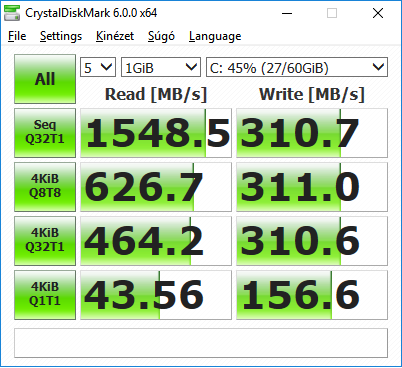402x368 pixels.
Task: Close the CrystalDiskMark window
Action: point(378,13)
